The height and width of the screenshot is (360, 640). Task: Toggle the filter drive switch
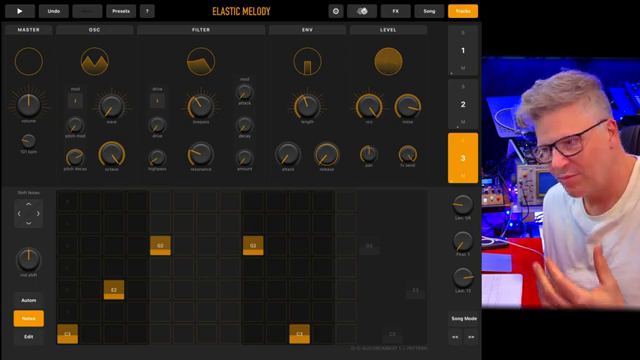pos(157,100)
